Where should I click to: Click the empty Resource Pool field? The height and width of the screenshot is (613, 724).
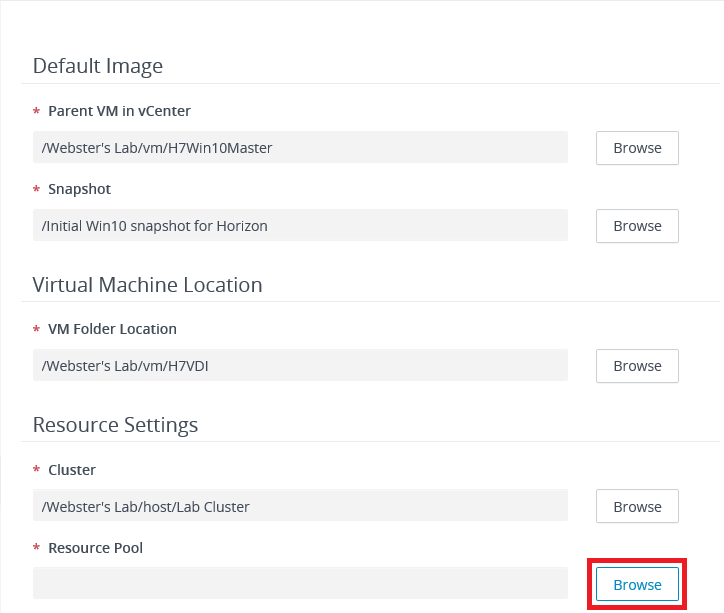pyautogui.click(x=300, y=584)
